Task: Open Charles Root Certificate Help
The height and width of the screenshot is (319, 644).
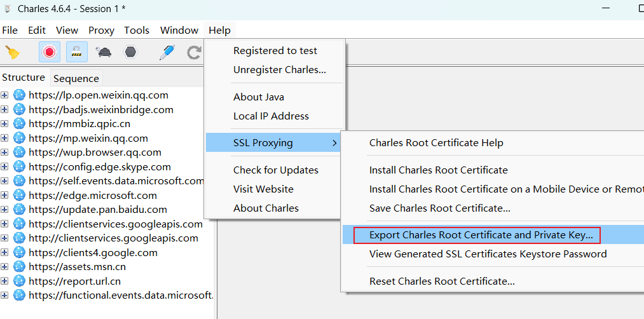Action: point(493,143)
